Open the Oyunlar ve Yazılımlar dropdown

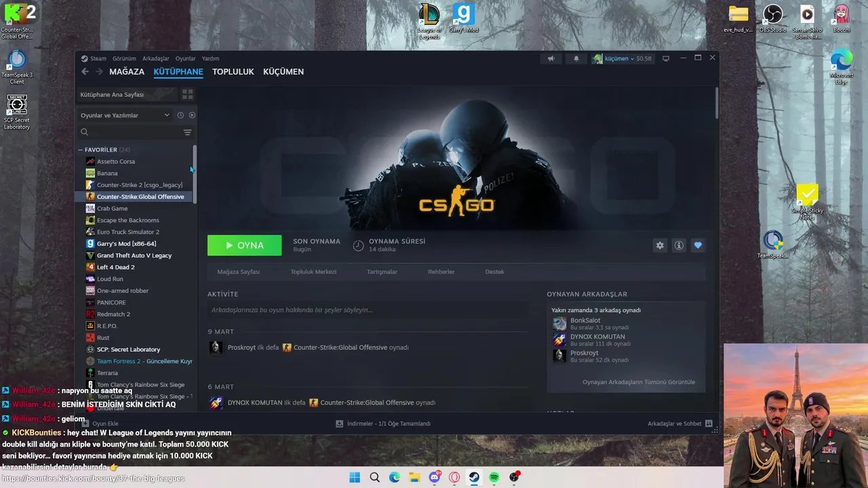point(125,115)
